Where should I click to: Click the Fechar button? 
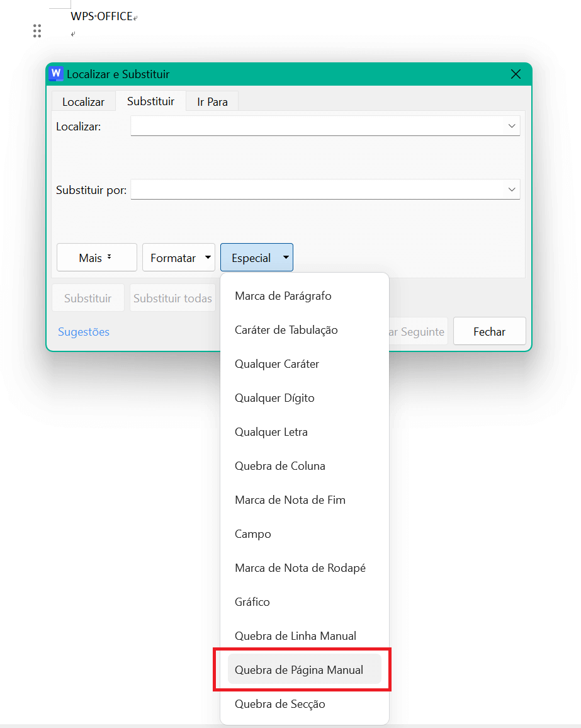pyautogui.click(x=489, y=331)
